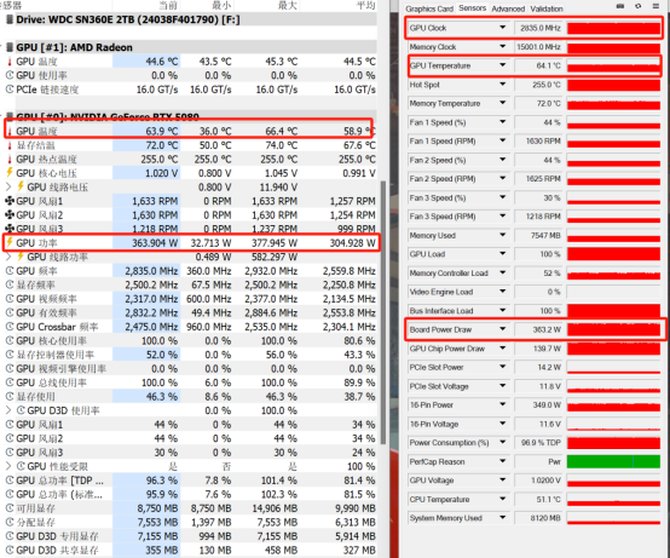The height and width of the screenshot is (558, 670).
Task: Click the HWiNFO vertical scrollbar thumb
Action: click(x=383, y=312)
